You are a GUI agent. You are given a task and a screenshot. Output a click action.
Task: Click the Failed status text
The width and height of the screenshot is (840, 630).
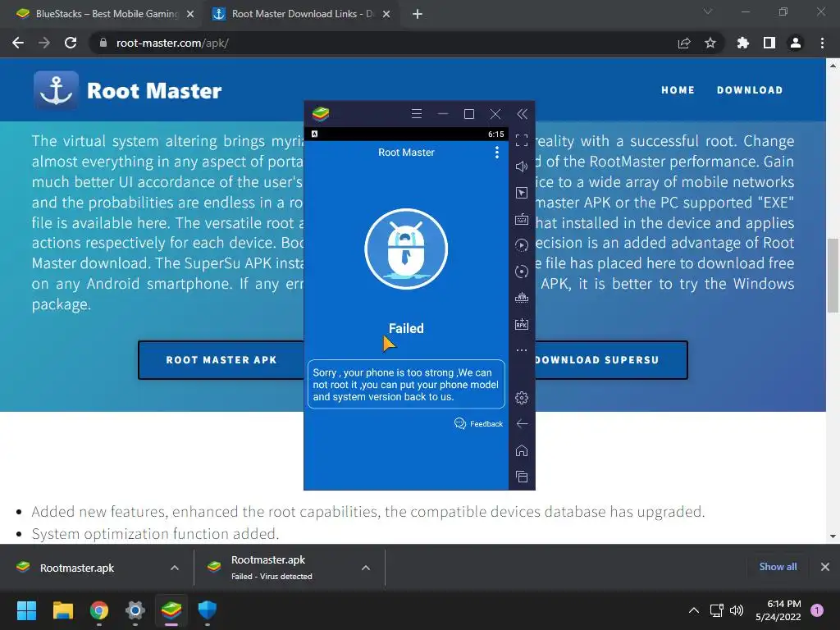click(406, 328)
